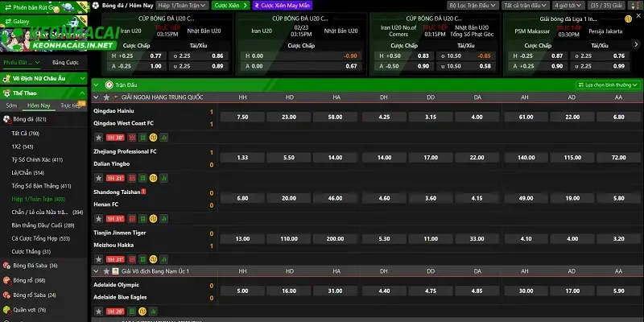Expand the Lựa chọn bình thường dropdown
The width and height of the screenshot is (644, 322).
click(604, 84)
